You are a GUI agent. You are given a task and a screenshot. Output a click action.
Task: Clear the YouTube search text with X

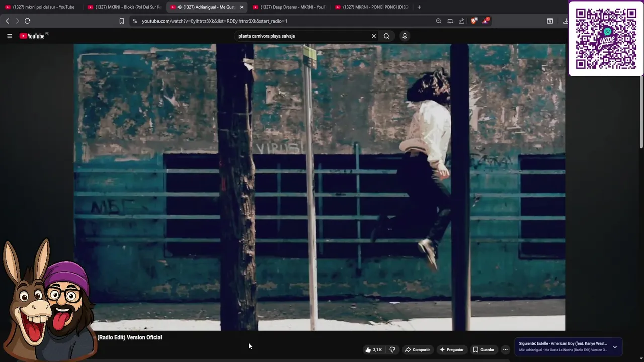374,36
